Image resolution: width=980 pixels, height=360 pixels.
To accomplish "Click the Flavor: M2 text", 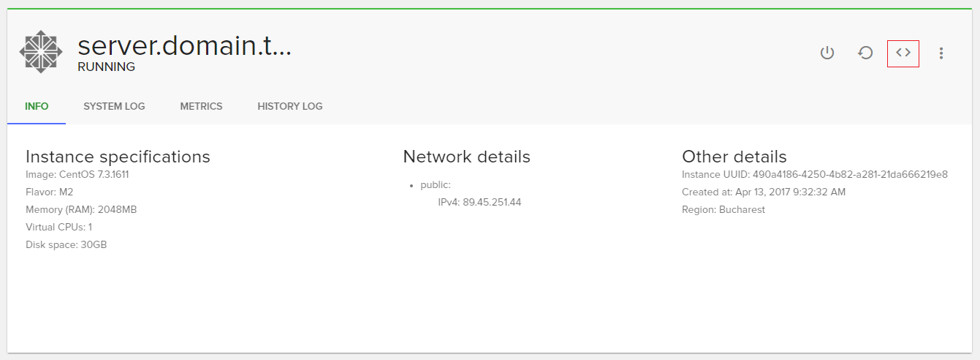I will [x=50, y=192].
